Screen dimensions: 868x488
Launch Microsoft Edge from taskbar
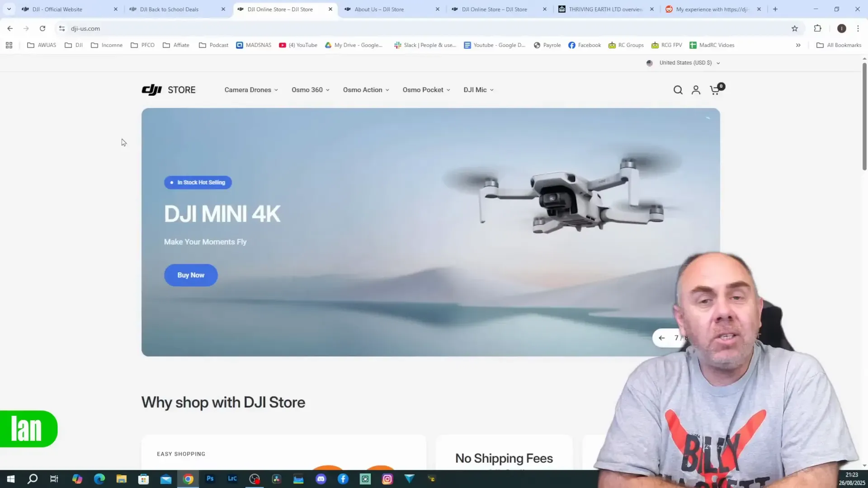pyautogui.click(x=99, y=479)
